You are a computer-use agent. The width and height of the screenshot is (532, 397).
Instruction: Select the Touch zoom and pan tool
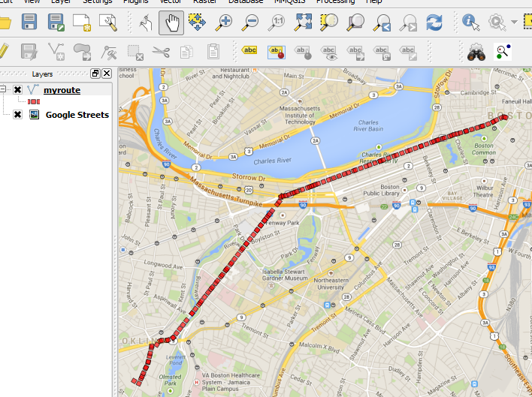(x=146, y=23)
